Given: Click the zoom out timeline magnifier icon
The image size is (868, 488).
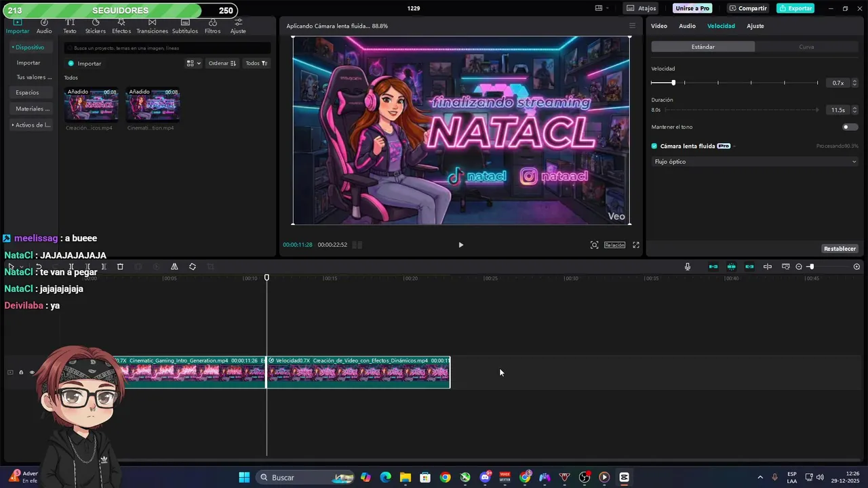Looking at the screenshot, I should pyautogui.click(x=799, y=267).
